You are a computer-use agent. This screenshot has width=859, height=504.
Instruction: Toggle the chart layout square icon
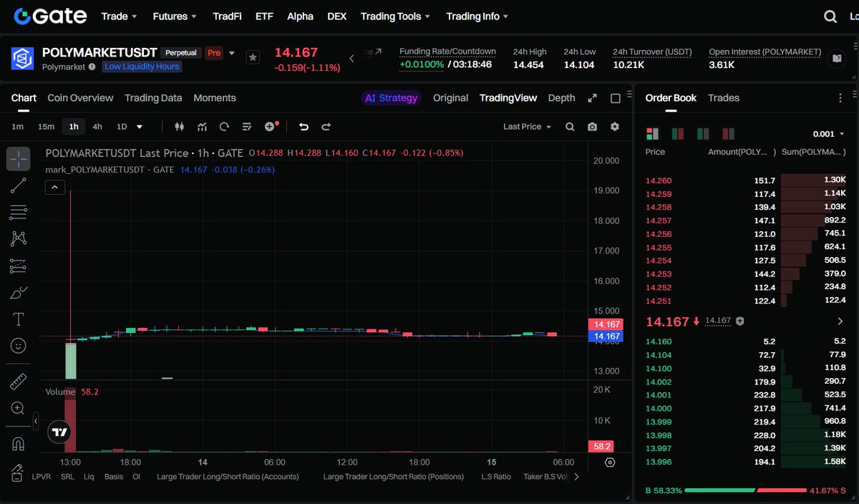pyautogui.click(x=616, y=98)
